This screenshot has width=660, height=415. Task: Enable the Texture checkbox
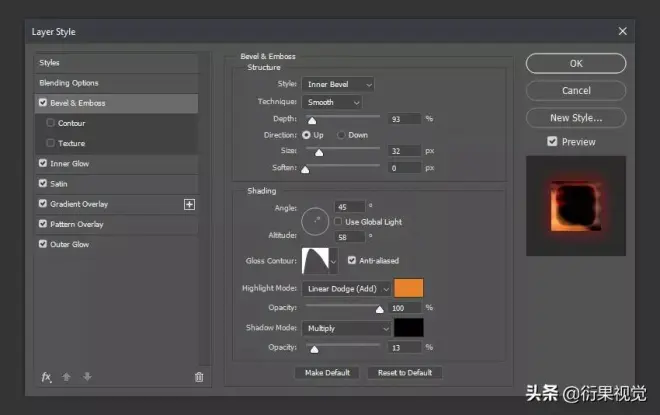pos(51,143)
